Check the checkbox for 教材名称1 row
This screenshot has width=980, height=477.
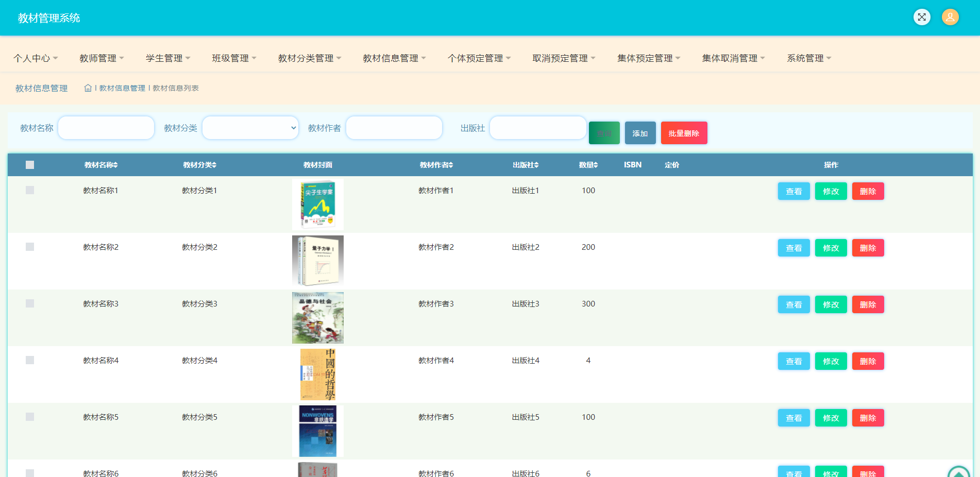(x=30, y=190)
